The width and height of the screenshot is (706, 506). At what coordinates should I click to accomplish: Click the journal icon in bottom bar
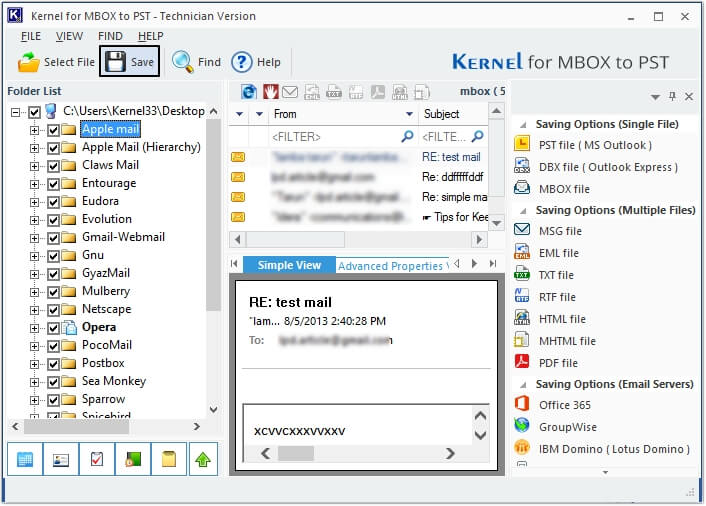pos(133,460)
